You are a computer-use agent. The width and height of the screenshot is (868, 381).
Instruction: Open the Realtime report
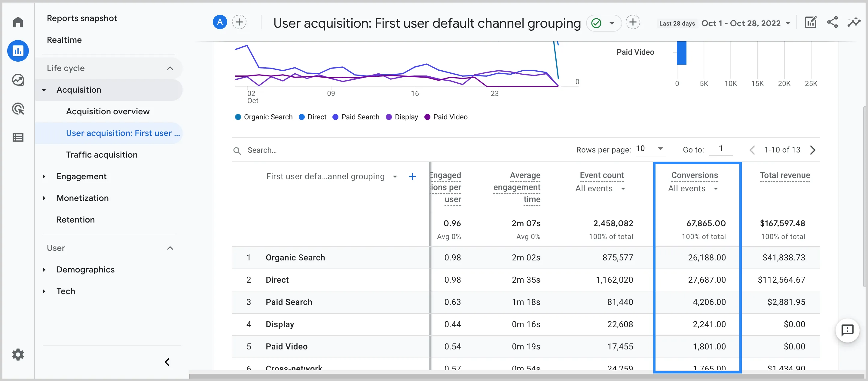[x=64, y=40]
